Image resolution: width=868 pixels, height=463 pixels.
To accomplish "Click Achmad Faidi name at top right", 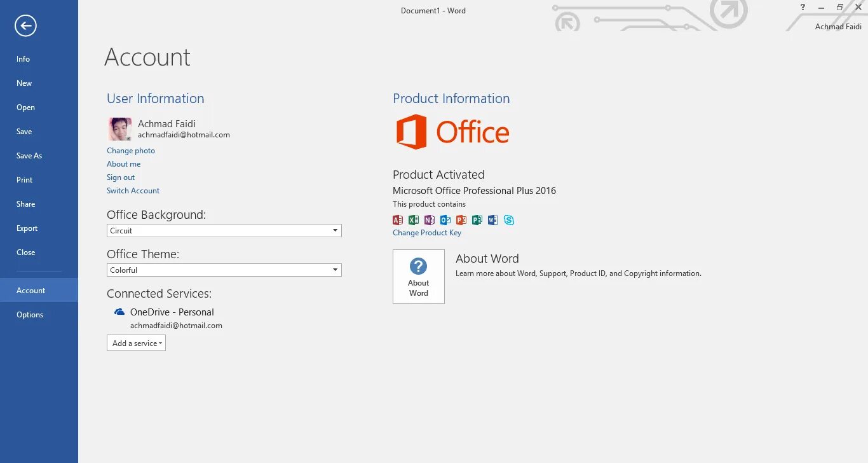I will tap(838, 27).
